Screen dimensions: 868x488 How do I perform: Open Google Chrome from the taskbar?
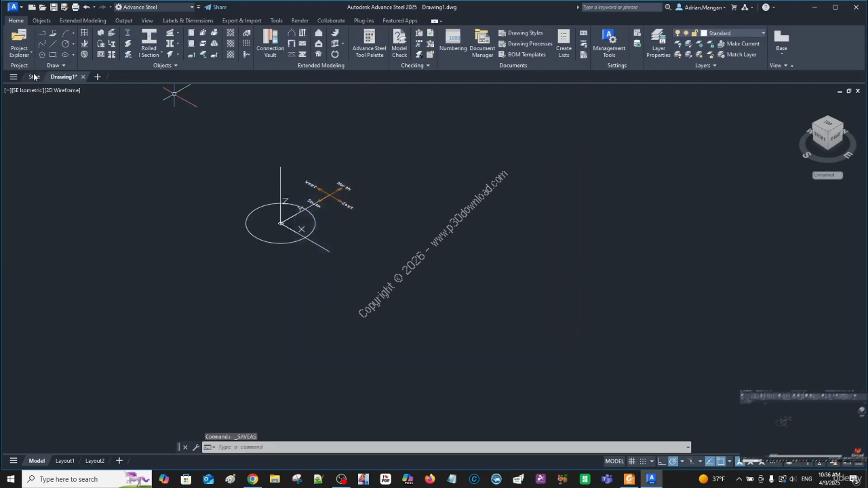(252, 479)
